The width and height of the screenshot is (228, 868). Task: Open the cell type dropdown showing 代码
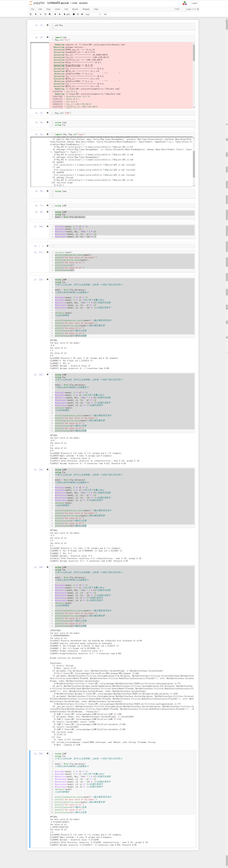click(x=93, y=14)
